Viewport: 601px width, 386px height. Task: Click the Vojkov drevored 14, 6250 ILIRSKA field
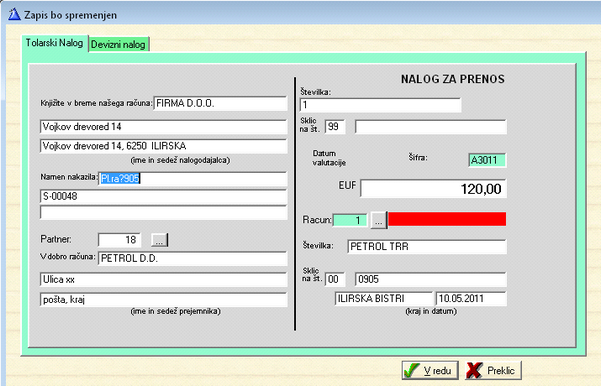pos(164,146)
